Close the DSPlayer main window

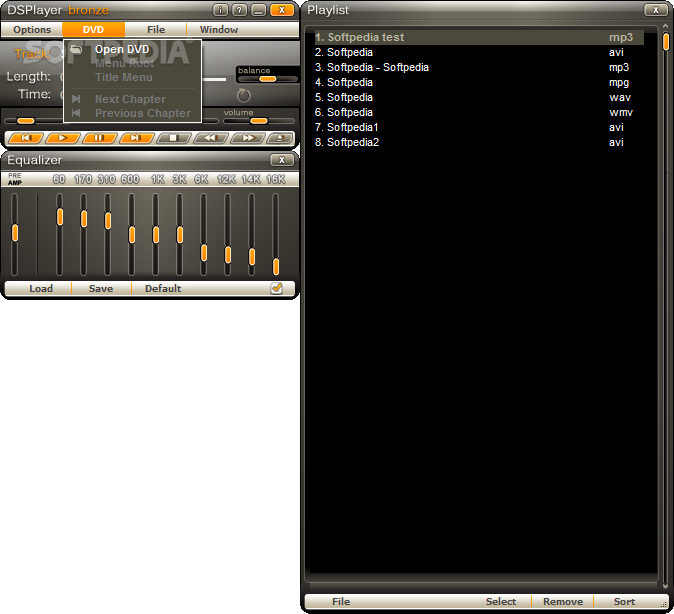pyautogui.click(x=282, y=10)
